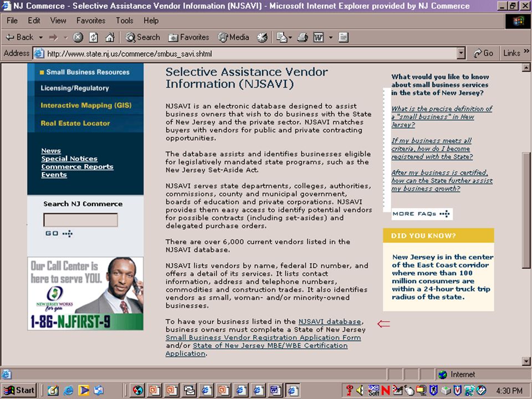This screenshot has height=399, width=532.
Task: Stop page loading with the Stop icon
Action: [78, 37]
